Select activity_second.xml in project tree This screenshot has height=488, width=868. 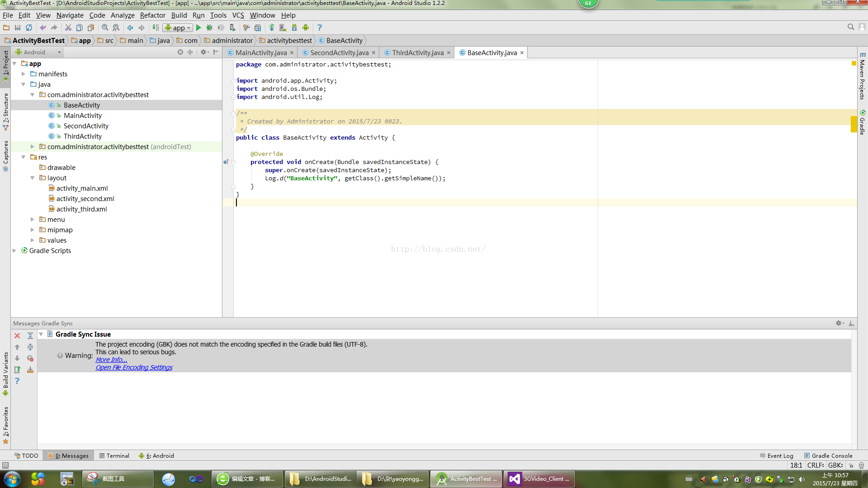pyautogui.click(x=85, y=199)
